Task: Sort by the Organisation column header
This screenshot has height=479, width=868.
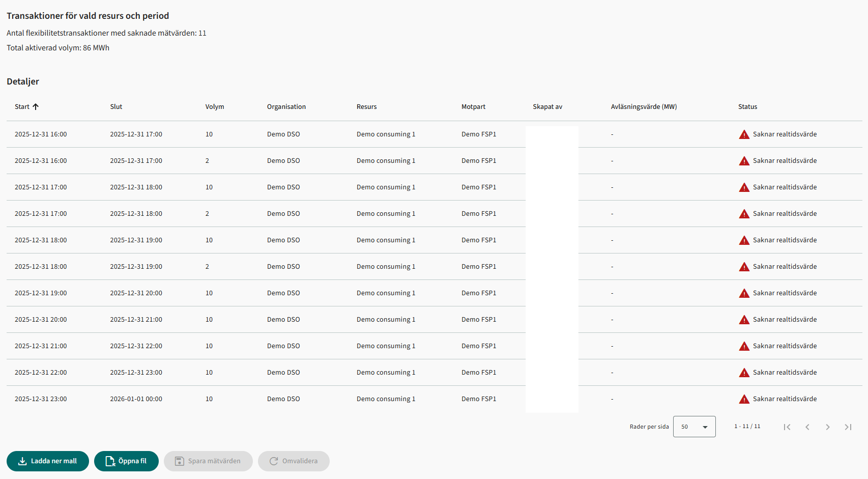Action: pos(286,107)
